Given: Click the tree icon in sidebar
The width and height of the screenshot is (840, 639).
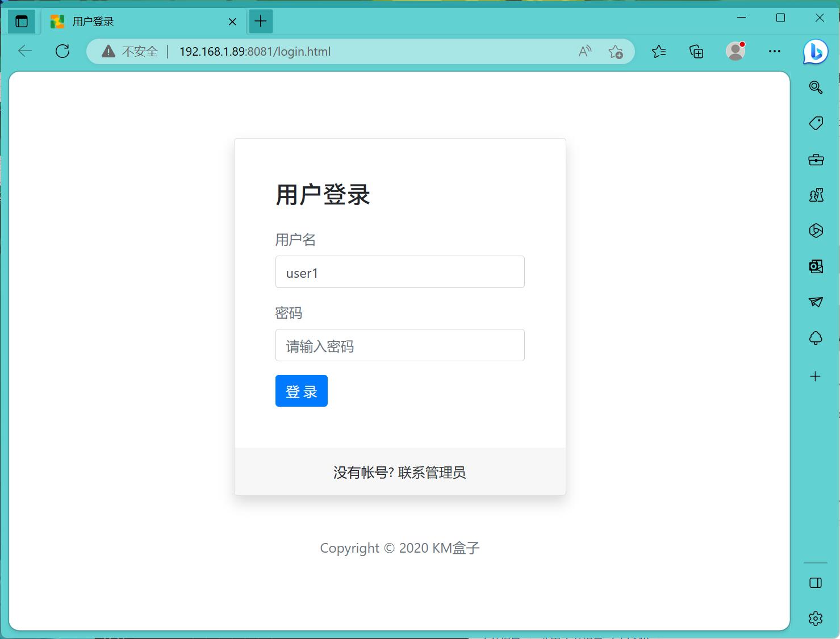Looking at the screenshot, I should (816, 339).
